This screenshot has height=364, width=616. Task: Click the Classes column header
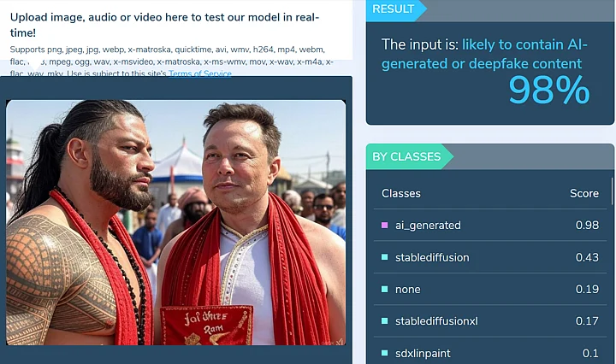(x=401, y=193)
